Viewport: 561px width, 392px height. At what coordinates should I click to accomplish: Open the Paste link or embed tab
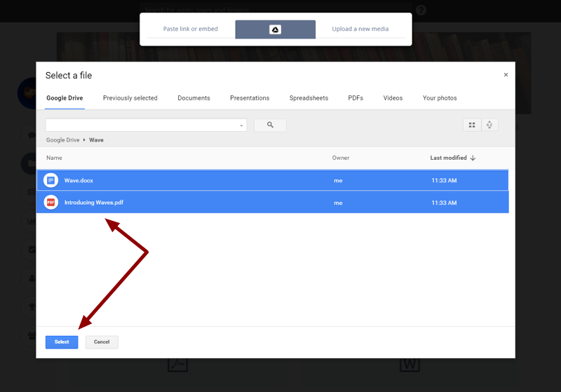click(x=190, y=29)
